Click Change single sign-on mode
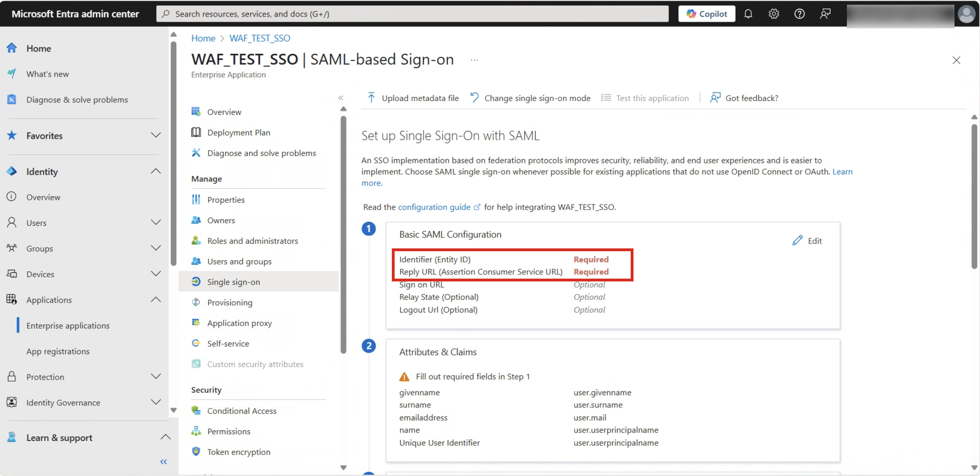The image size is (980, 476). pyautogui.click(x=530, y=98)
